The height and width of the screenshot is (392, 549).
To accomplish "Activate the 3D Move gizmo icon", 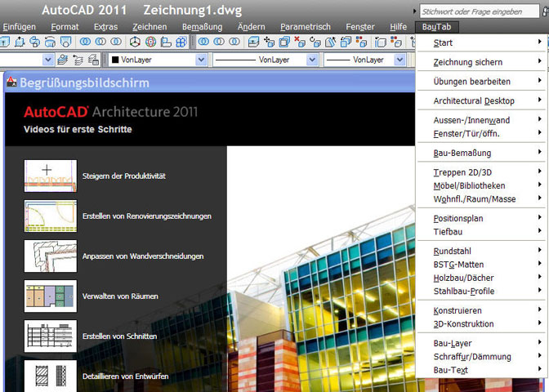I will pos(135,42).
